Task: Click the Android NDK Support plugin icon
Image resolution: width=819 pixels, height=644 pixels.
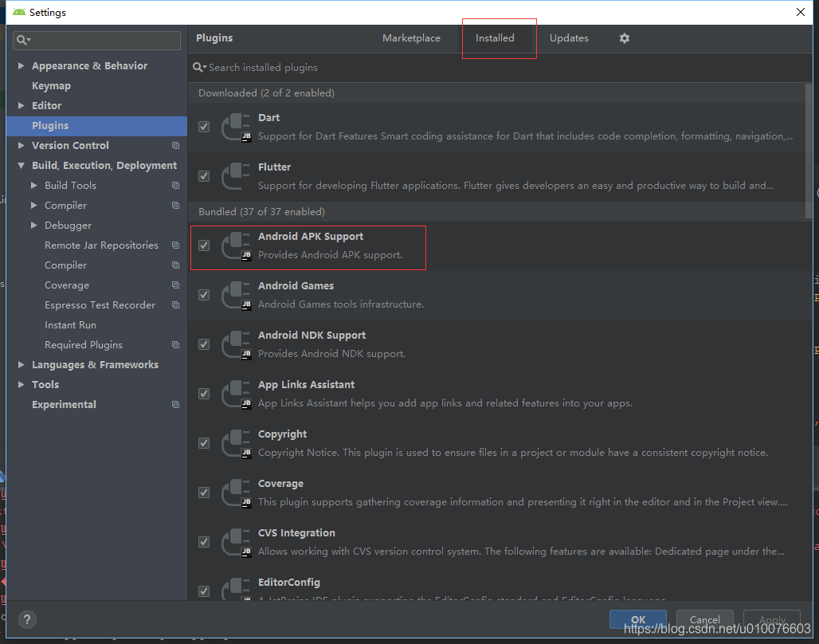Action: [237, 344]
